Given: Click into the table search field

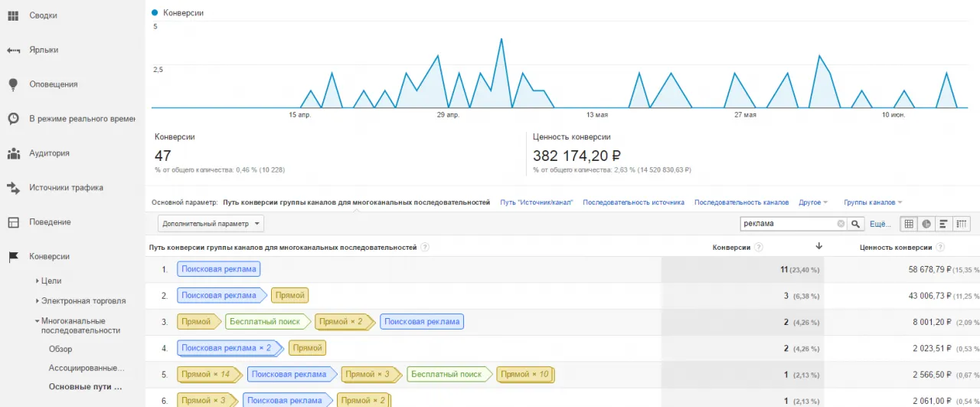Looking at the screenshot, I should click(787, 224).
